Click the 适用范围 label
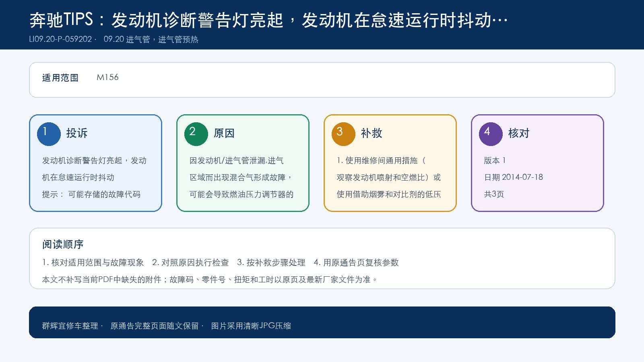Image resolution: width=644 pixels, height=362 pixels. pos(60,78)
